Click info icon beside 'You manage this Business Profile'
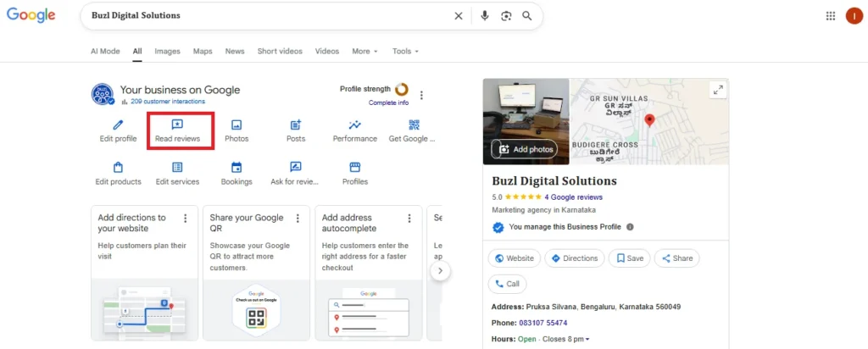This screenshot has height=349, width=868. point(630,227)
